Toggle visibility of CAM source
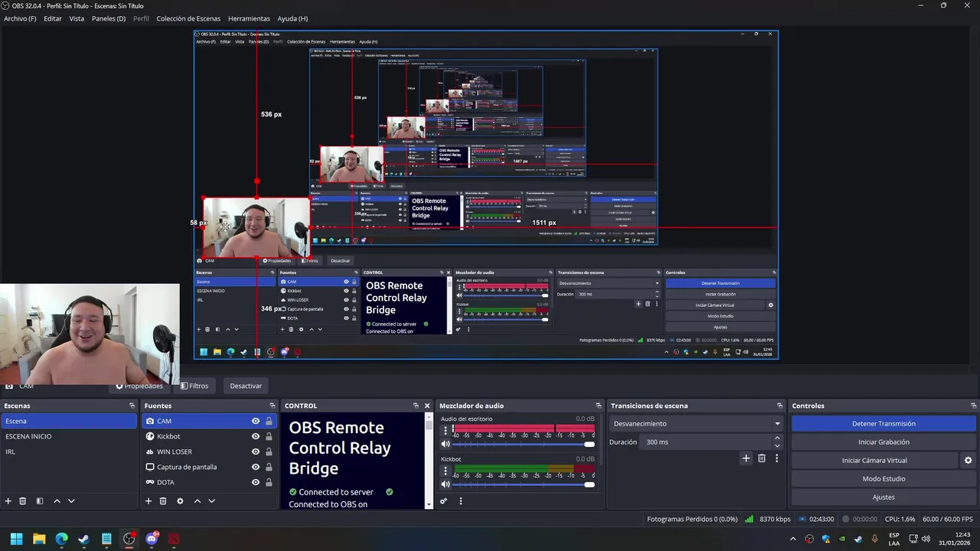 point(256,421)
